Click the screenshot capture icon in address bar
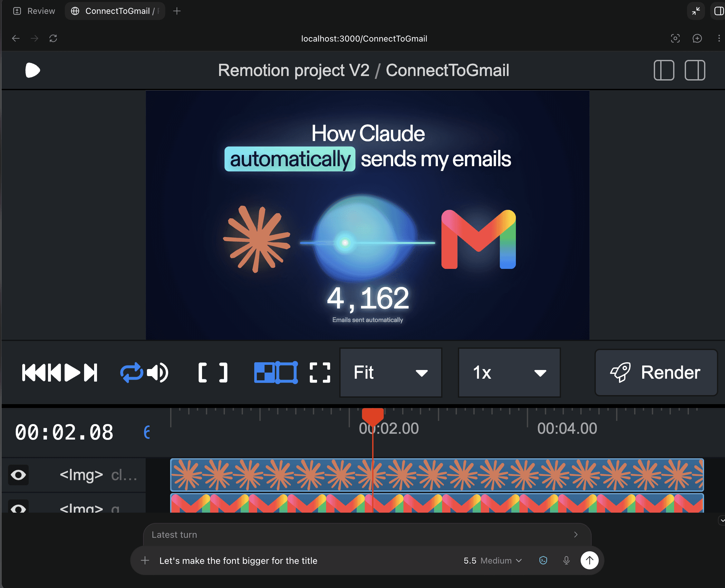 tap(675, 38)
